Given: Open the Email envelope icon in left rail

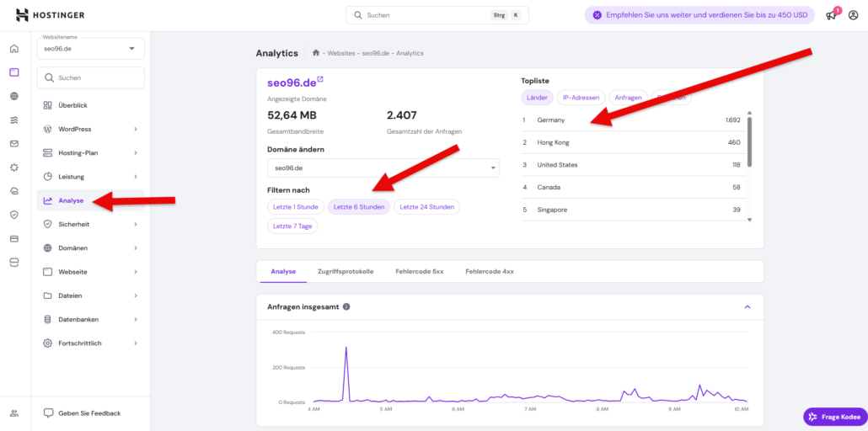Looking at the screenshot, I should (x=14, y=143).
